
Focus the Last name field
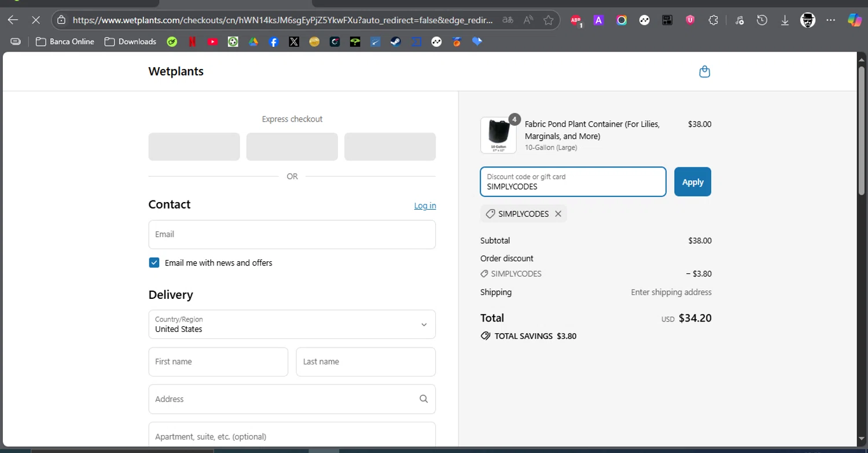[366, 362]
